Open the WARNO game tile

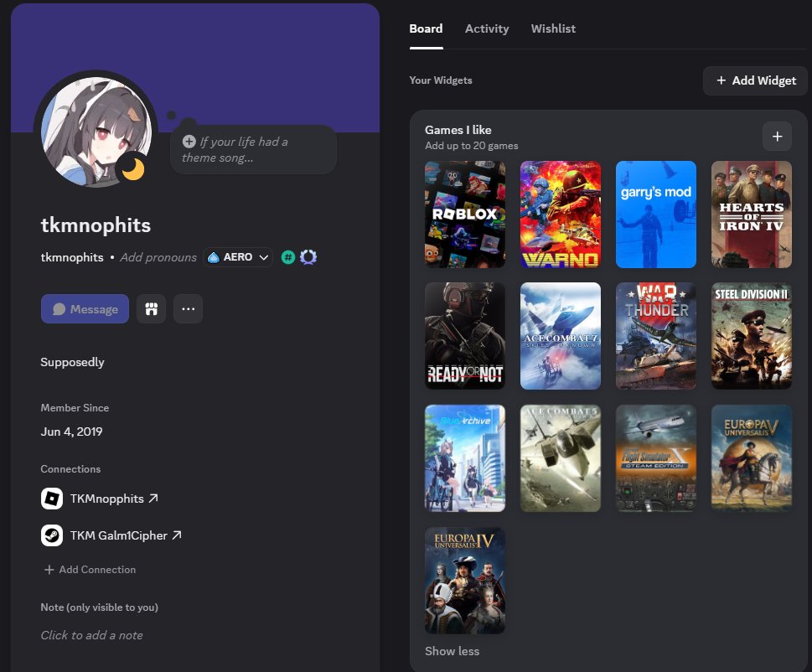point(561,215)
